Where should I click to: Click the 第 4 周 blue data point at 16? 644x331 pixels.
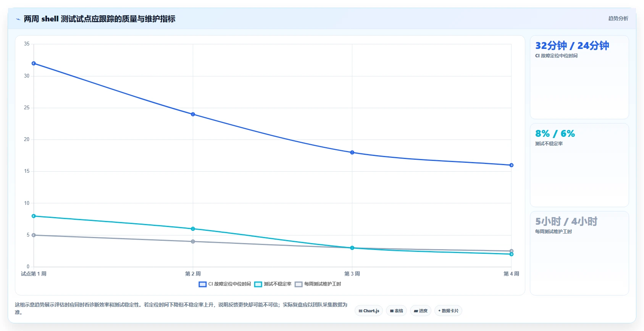(511, 165)
